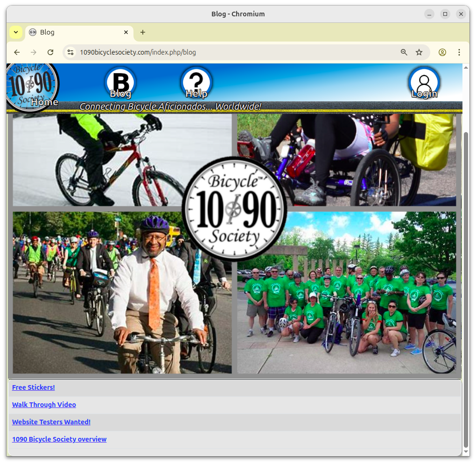Screen dimensions: 476x464
Task: Open the browser profile account icon
Action: coord(442,52)
